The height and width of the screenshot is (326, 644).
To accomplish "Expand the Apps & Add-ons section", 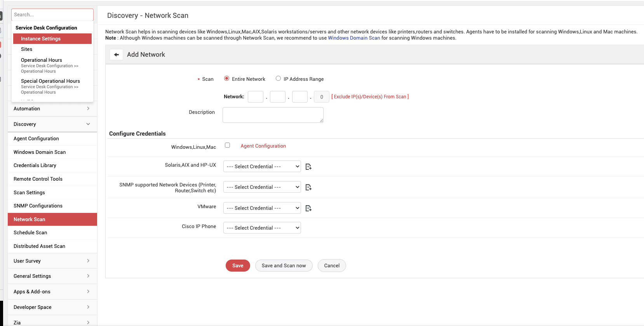I will coord(52,292).
